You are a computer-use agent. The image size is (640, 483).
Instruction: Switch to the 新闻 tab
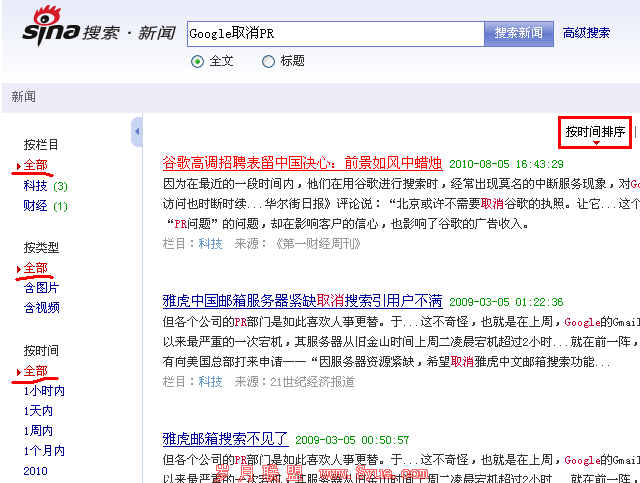[x=23, y=97]
